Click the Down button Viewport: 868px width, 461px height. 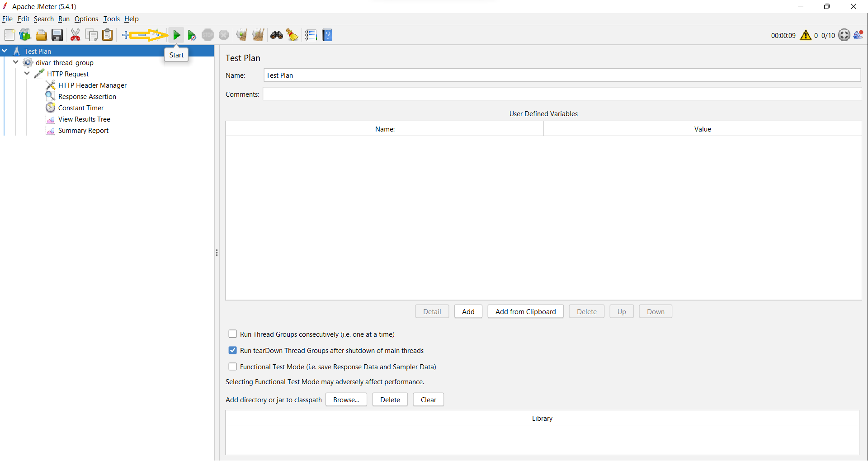pyautogui.click(x=656, y=311)
